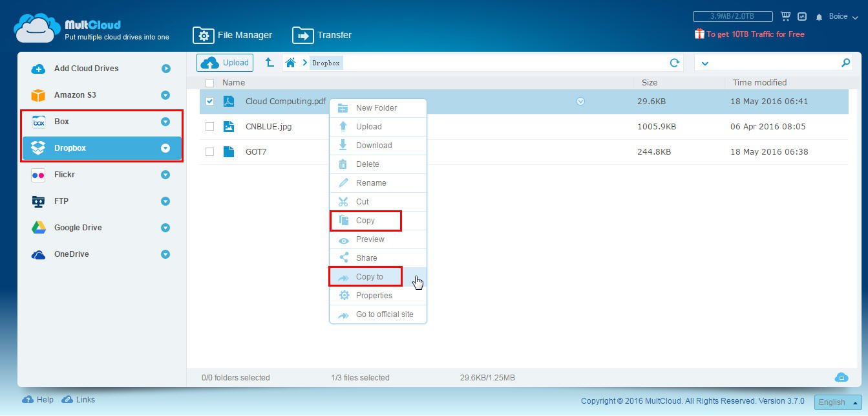Expand the OneDrive dropdown arrow

tap(165, 254)
